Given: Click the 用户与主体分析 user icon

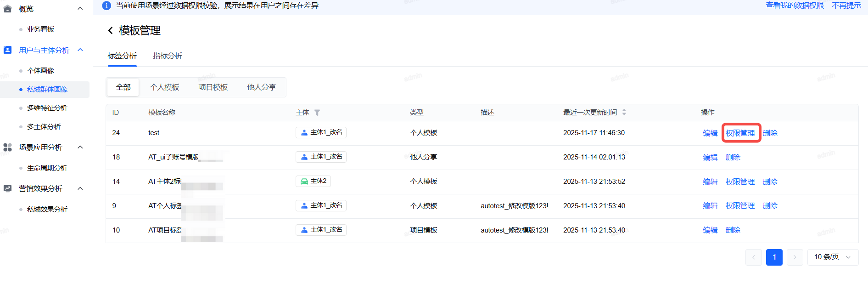Looking at the screenshot, I should click(x=7, y=50).
